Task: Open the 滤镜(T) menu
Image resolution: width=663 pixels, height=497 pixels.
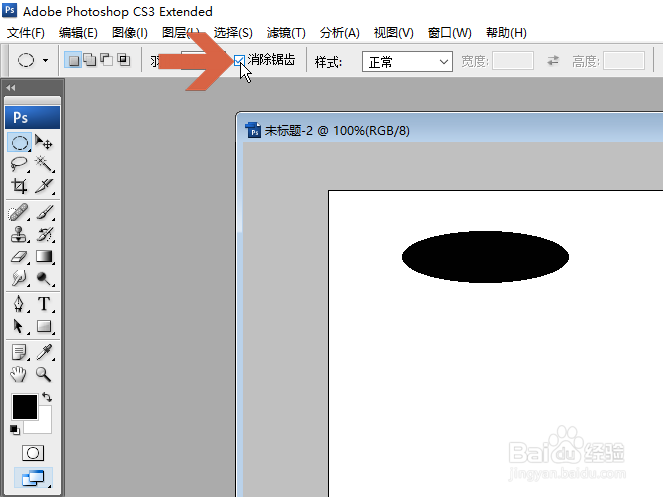Action: 286,33
